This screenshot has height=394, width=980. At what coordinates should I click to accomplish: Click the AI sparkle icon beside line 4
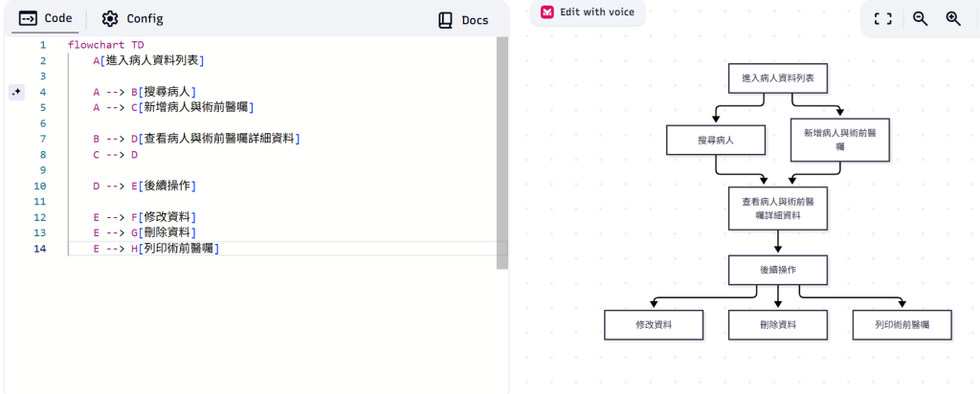(x=17, y=93)
